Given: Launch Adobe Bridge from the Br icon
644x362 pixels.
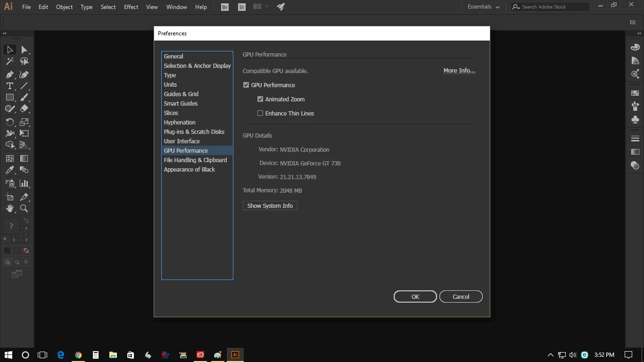Looking at the screenshot, I should pyautogui.click(x=225, y=7).
